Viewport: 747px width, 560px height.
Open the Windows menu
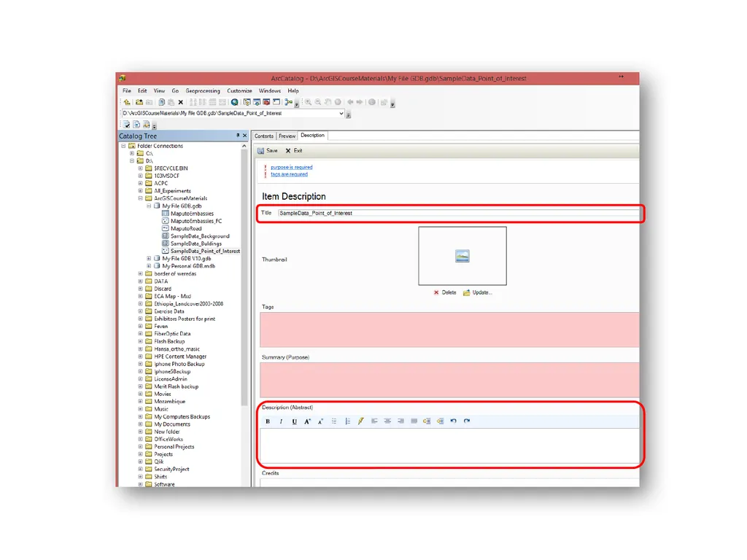click(270, 90)
